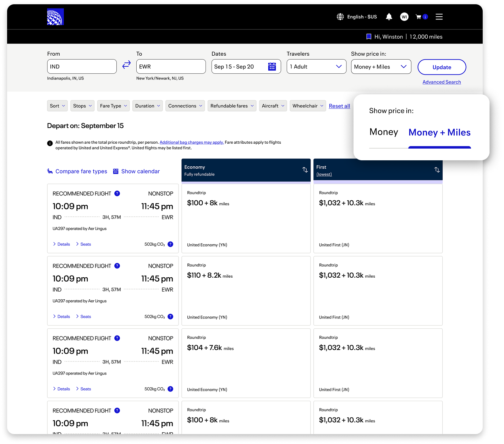Click Show calendar
Screen dimensions: 504x444
coord(141,171)
